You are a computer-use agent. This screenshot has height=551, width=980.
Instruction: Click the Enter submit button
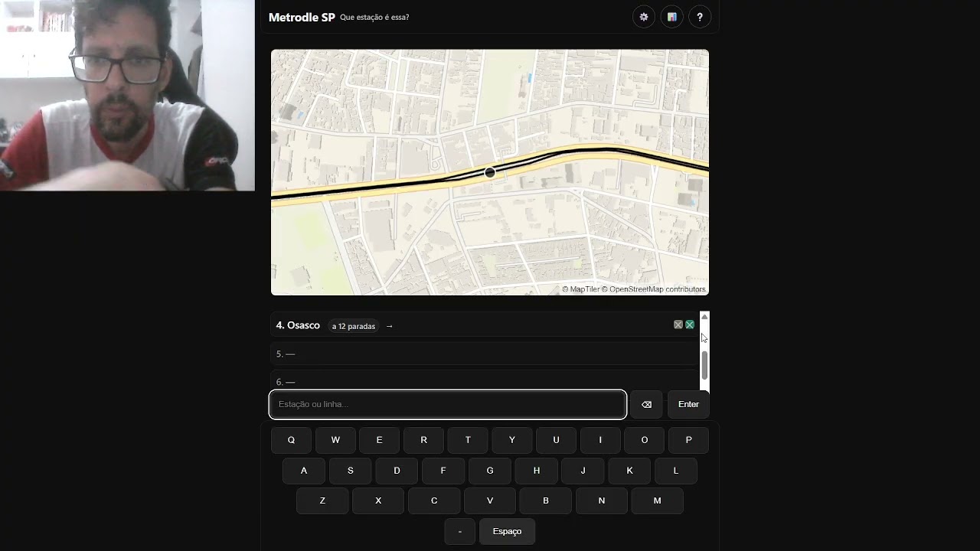pyautogui.click(x=688, y=404)
